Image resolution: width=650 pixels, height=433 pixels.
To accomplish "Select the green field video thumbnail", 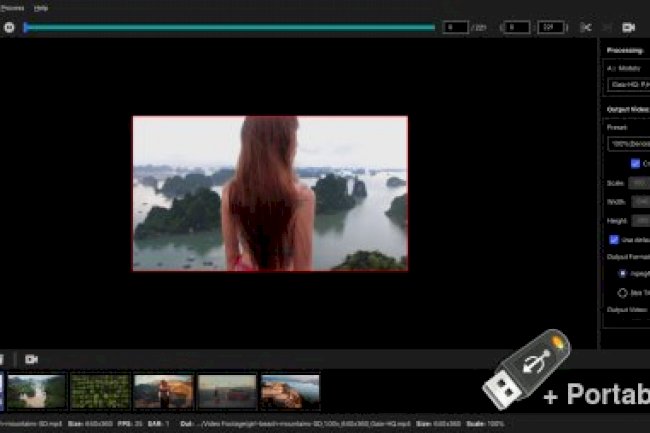I will pos(100,390).
